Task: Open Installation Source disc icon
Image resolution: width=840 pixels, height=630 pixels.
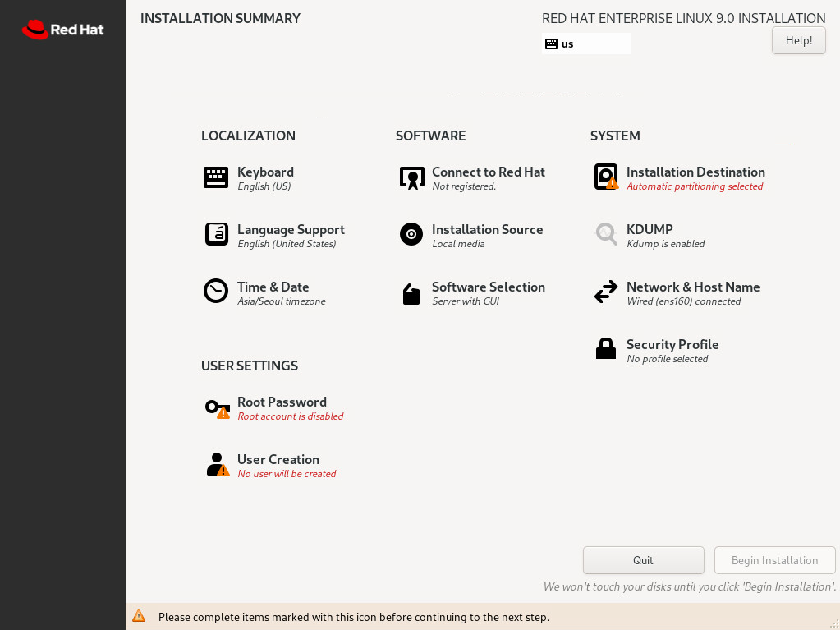Action: click(x=411, y=235)
